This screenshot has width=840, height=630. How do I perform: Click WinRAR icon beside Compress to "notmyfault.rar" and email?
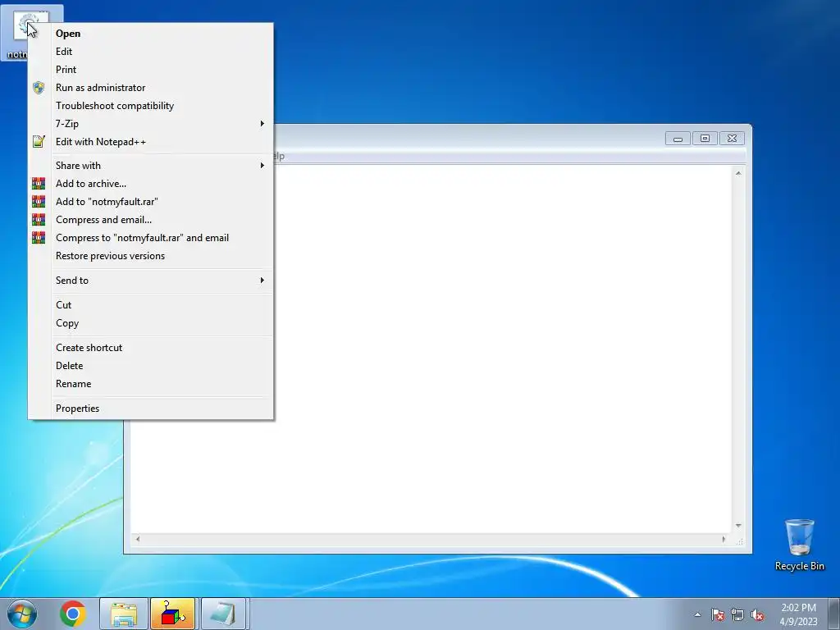pos(38,237)
